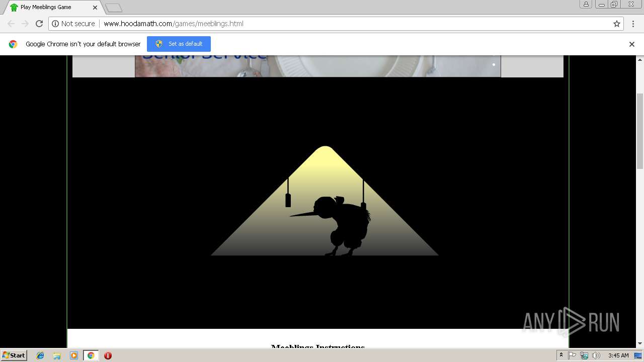644x362 pixels.
Task: Show hidden system tray icons
Action: [x=561, y=355]
